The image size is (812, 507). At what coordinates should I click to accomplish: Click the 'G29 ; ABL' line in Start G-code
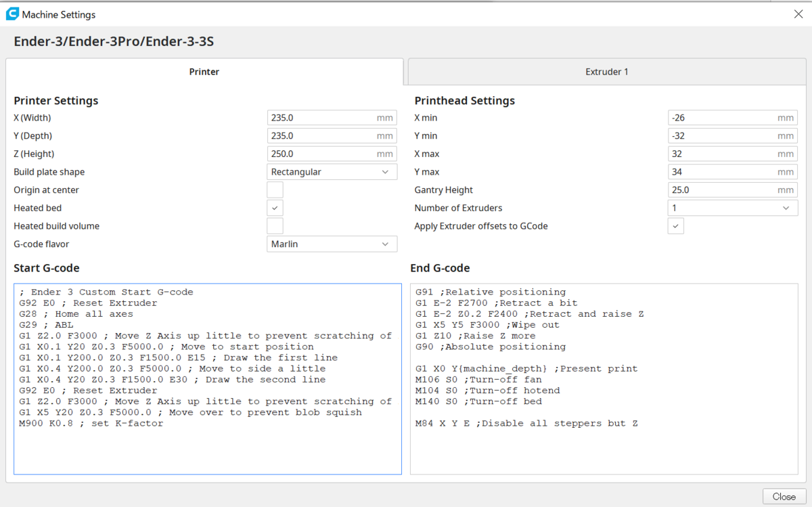[46, 325]
